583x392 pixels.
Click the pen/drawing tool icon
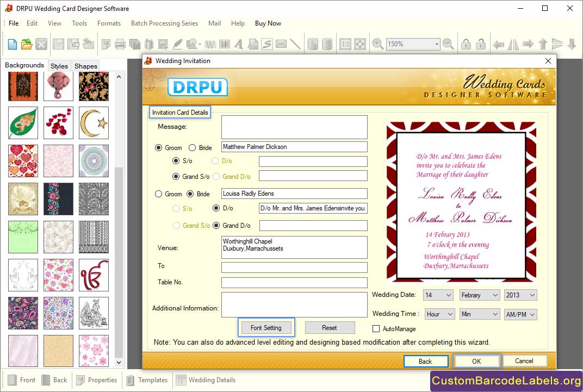tap(177, 44)
